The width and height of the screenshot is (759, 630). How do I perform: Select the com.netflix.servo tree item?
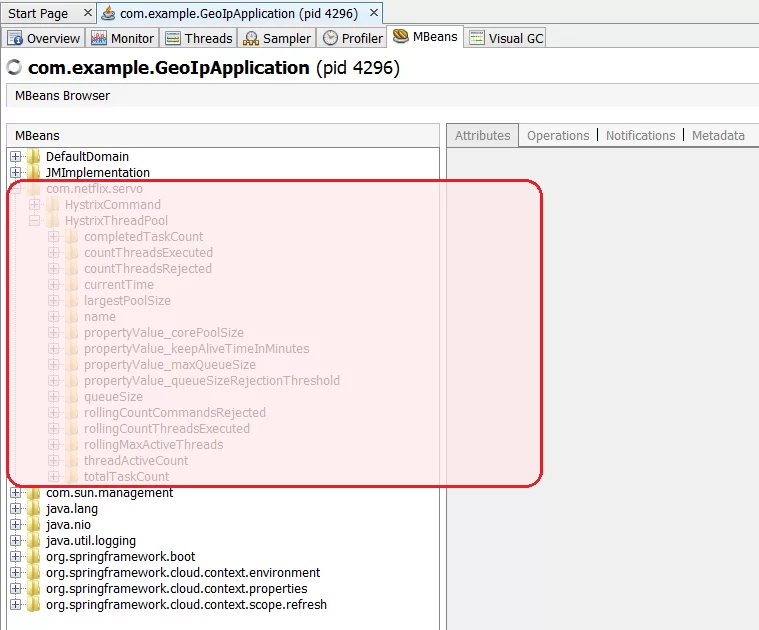94,188
